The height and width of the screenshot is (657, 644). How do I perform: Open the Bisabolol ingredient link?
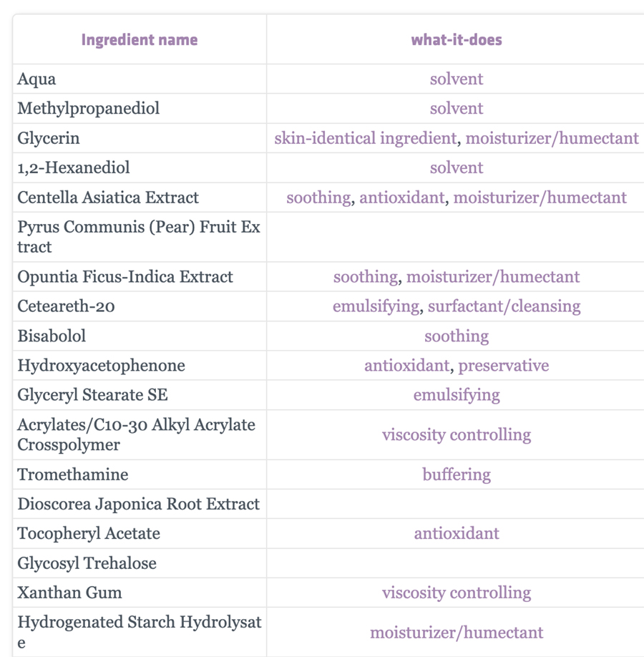point(52,336)
